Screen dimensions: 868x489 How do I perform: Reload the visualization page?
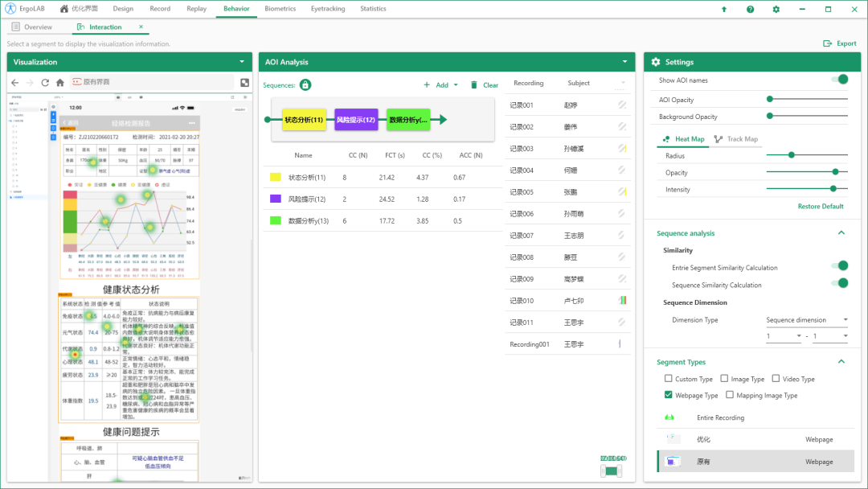[45, 83]
